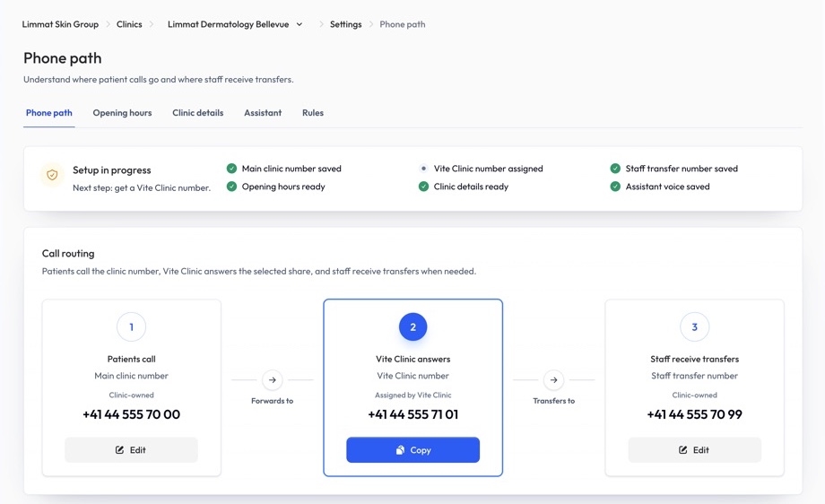
Task: Open the Clinic details tab
Action: click(198, 113)
